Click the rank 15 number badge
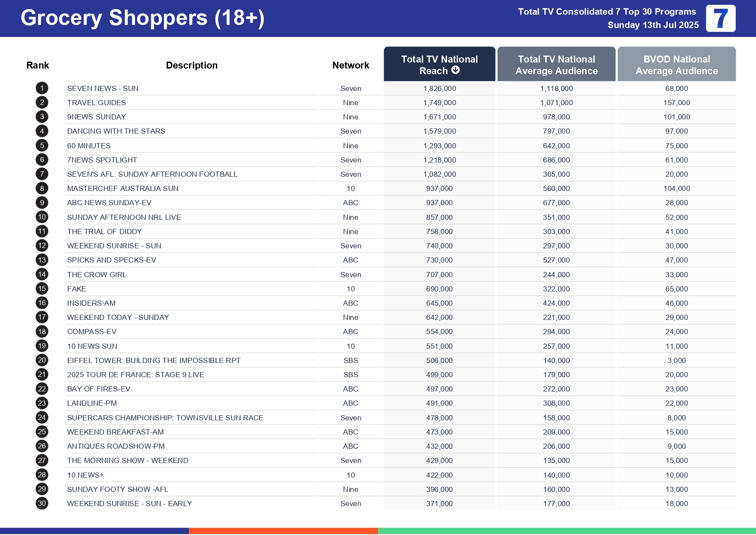 point(42,289)
